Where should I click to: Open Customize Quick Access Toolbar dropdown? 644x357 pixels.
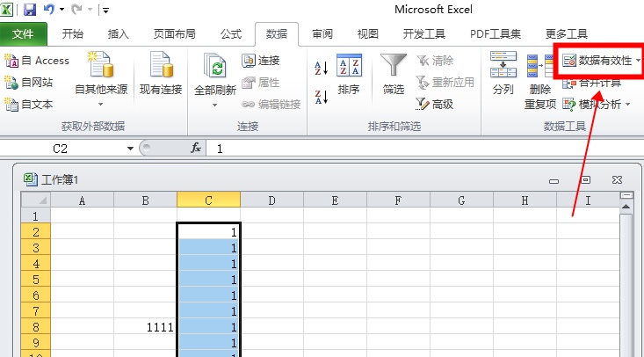tap(105, 11)
